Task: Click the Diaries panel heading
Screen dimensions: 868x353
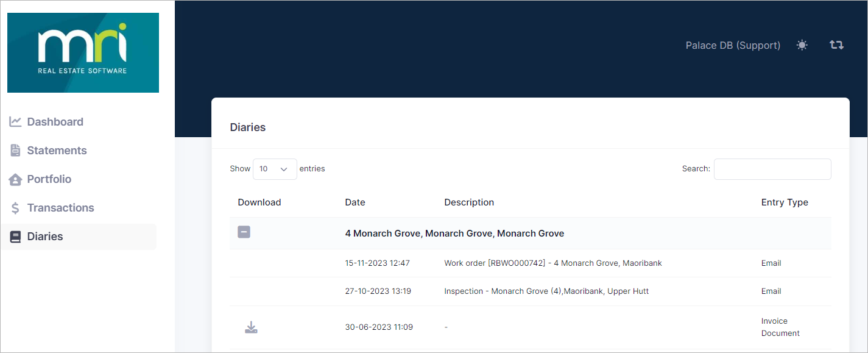Action: (248, 127)
